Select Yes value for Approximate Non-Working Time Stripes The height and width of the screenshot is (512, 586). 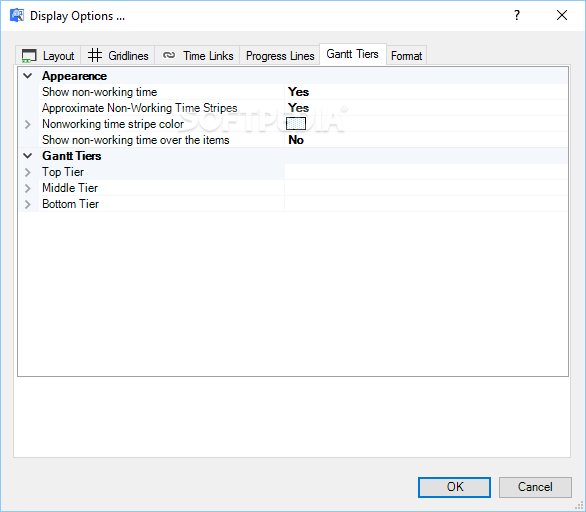pyautogui.click(x=298, y=108)
